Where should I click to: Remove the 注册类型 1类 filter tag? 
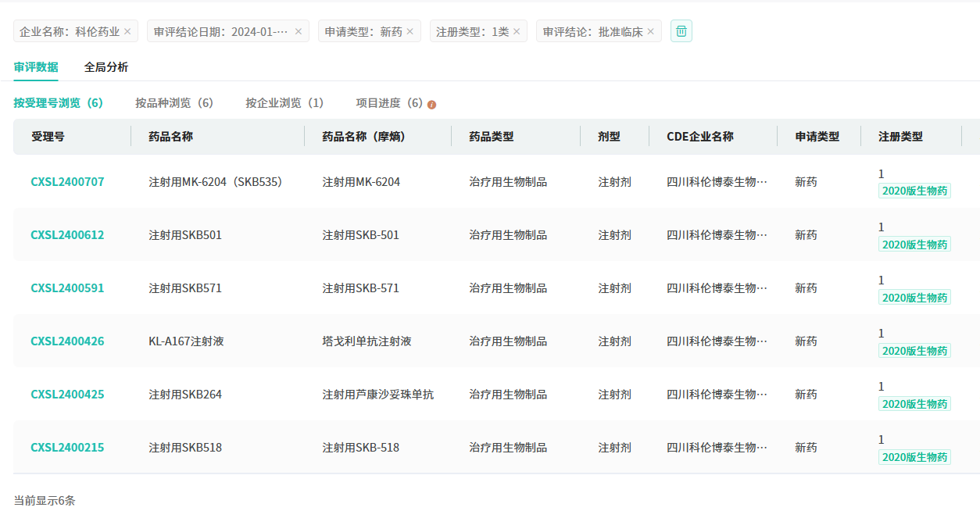[517, 32]
